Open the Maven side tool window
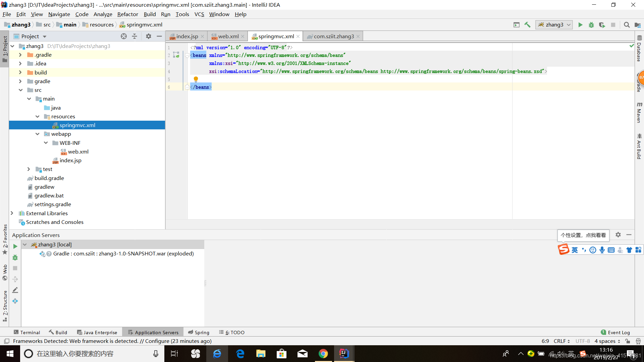Image resolution: width=644 pixels, height=362 pixels. click(x=639, y=112)
